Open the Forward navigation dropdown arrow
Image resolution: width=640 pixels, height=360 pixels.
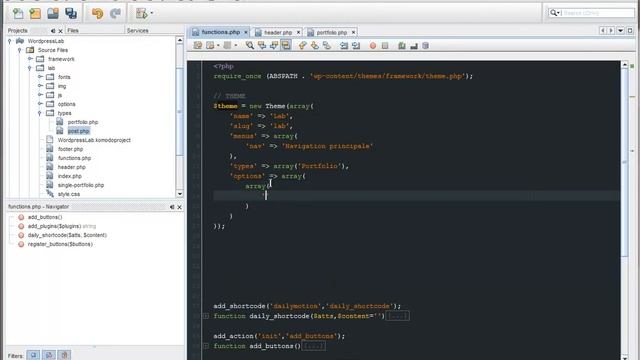(x=236, y=45)
